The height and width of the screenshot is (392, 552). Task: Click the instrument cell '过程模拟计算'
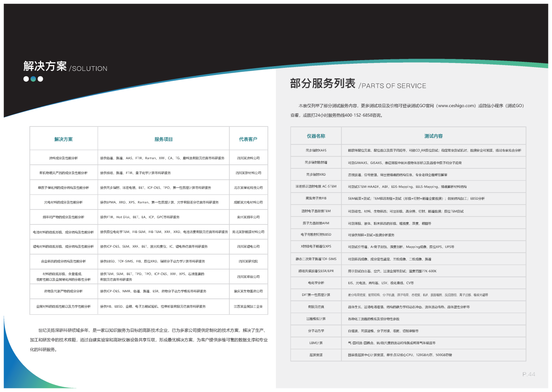coord(316,319)
